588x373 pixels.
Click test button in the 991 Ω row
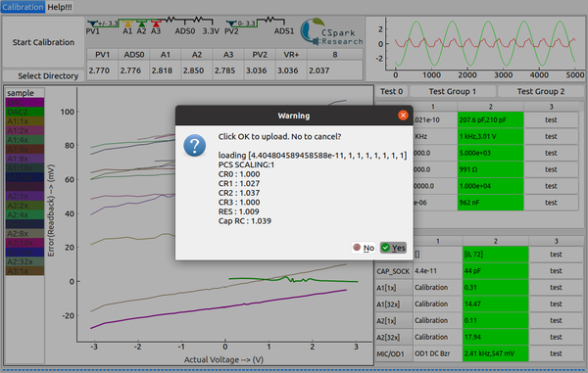[551, 169]
